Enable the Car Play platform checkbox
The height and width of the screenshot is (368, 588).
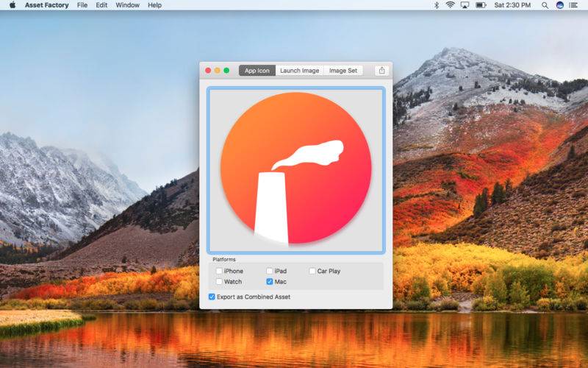coord(312,271)
